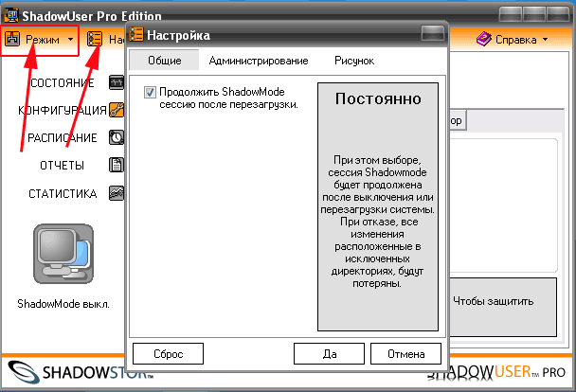Open КОНФИГУРАЦИЯ in the sidebar

(63, 110)
